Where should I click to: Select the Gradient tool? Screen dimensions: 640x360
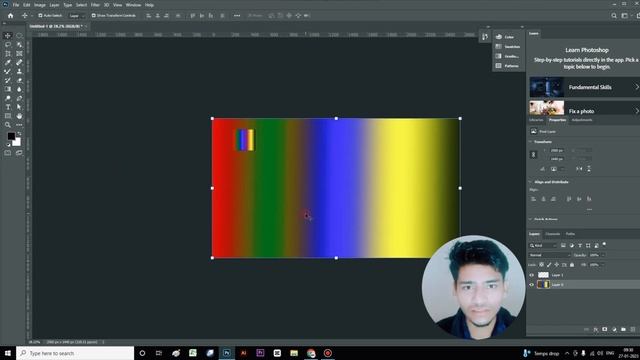pos(8,89)
